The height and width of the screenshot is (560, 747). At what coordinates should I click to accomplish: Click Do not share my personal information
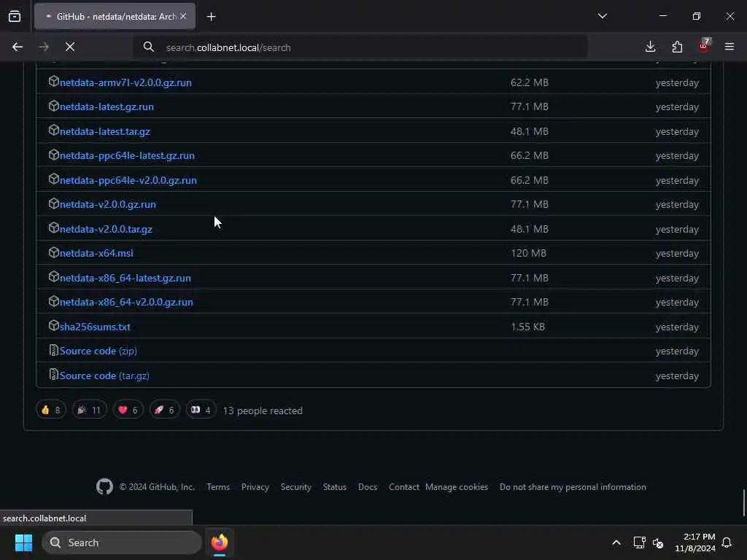click(x=573, y=487)
